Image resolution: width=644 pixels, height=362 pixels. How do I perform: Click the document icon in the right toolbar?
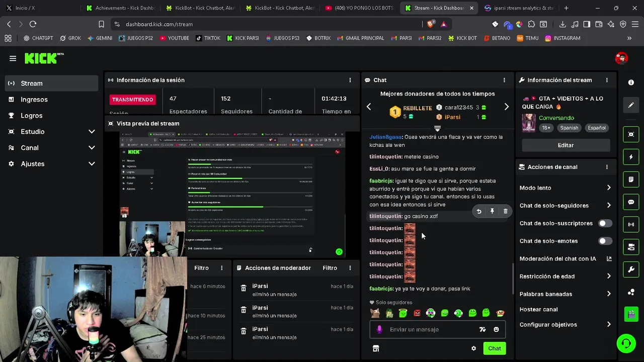pos(631,179)
